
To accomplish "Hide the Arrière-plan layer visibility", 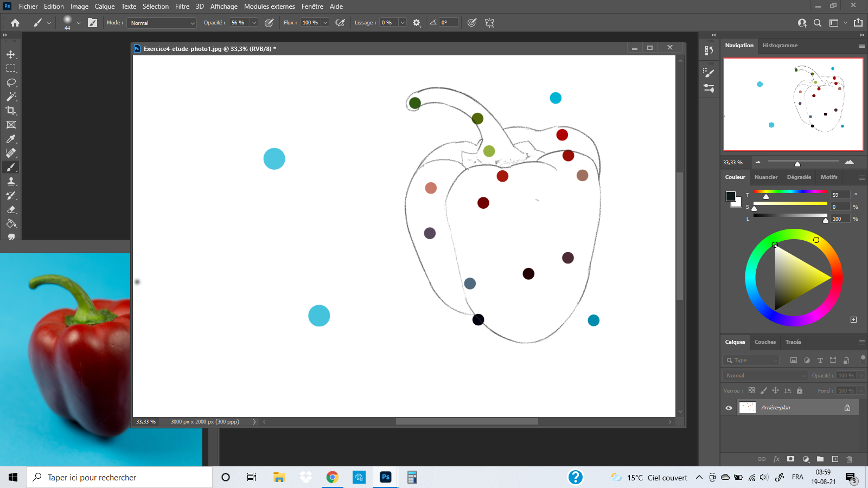I will [x=729, y=408].
